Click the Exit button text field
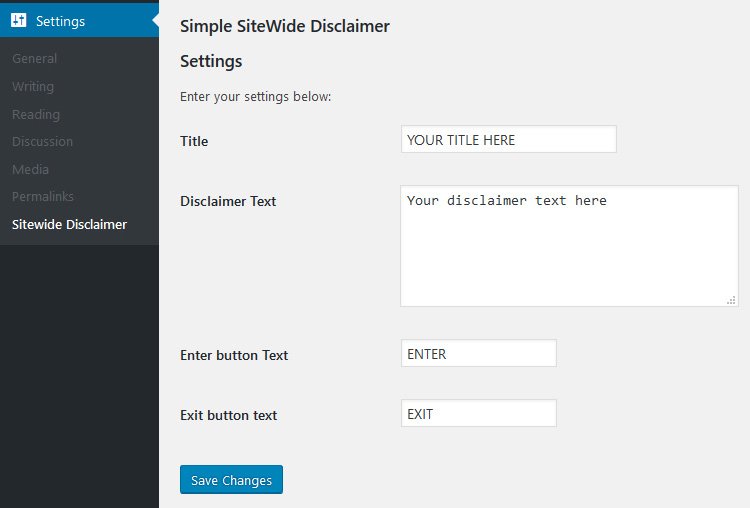This screenshot has width=750, height=508. (x=479, y=413)
